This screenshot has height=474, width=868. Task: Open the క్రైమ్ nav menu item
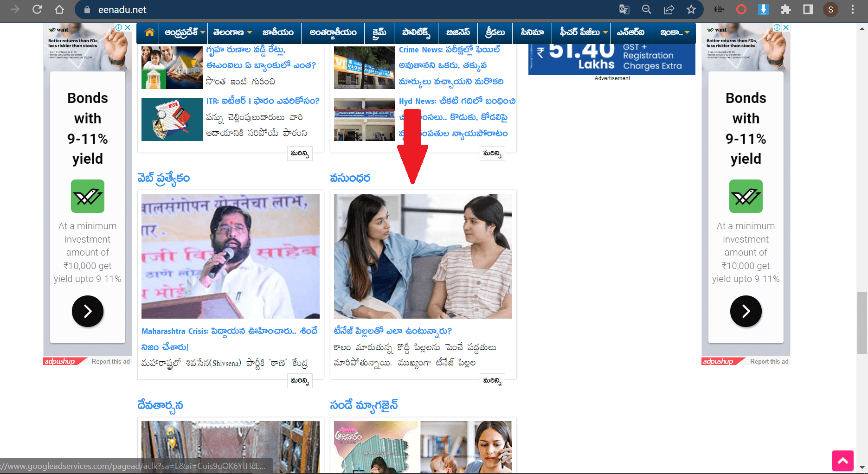point(379,32)
